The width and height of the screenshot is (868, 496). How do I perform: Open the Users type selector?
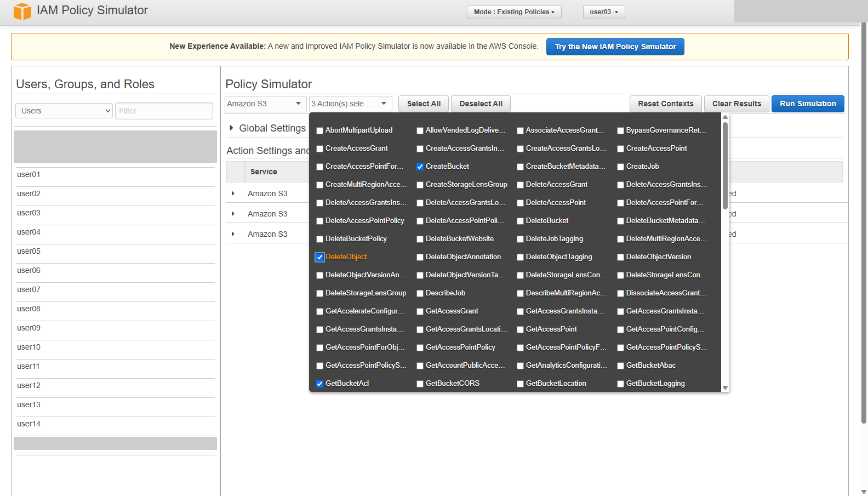[64, 111]
